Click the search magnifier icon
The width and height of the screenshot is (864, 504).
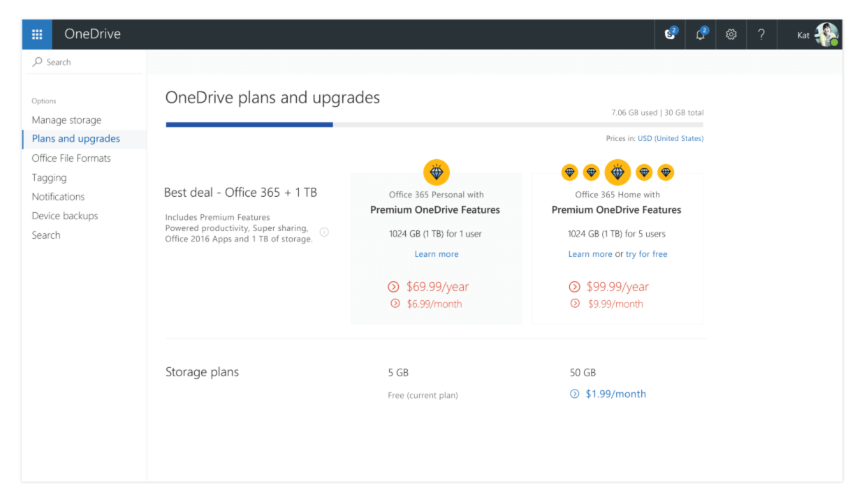coord(37,62)
